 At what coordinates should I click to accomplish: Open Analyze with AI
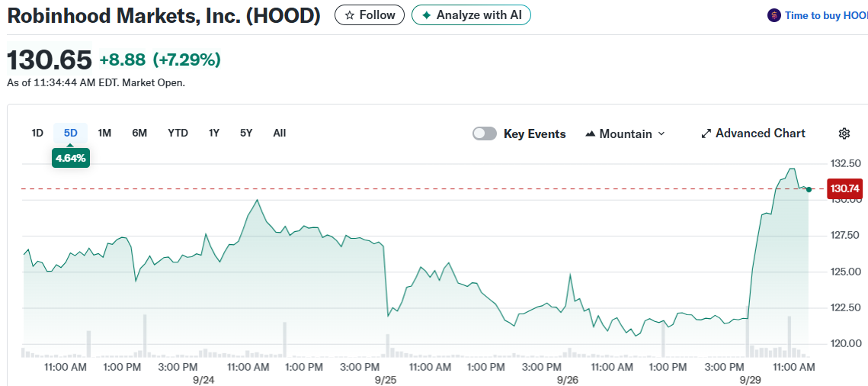click(471, 15)
